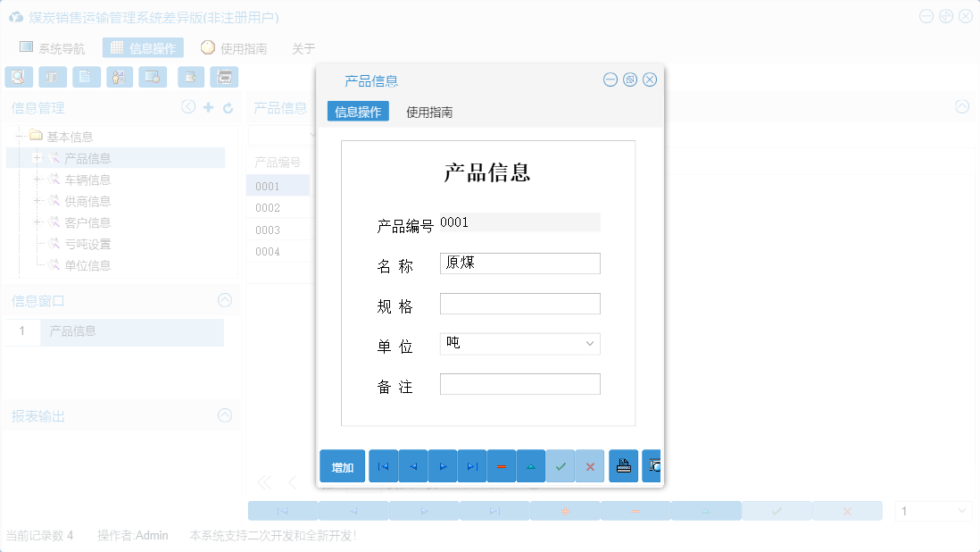Add a node using the plus icon
The height and width of the screenshot is (552, 980).
pos(209,106)
